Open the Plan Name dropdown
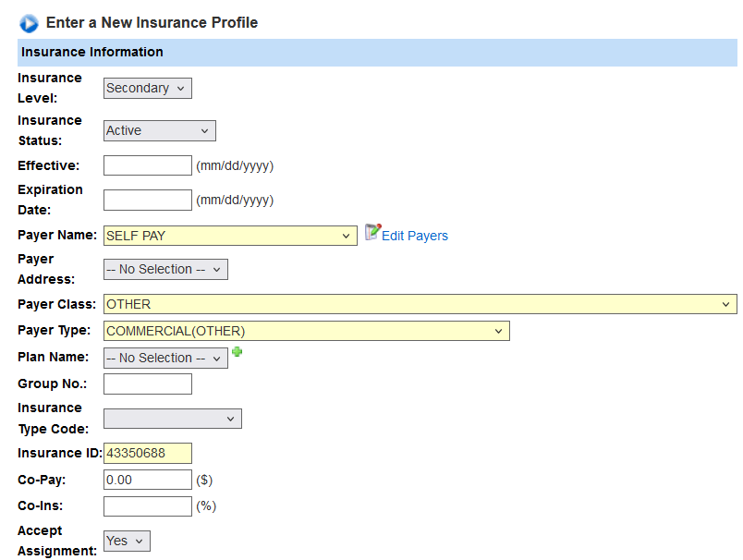Image resolution: width=743 pixels, height=560 pixels. coord(165,359)
